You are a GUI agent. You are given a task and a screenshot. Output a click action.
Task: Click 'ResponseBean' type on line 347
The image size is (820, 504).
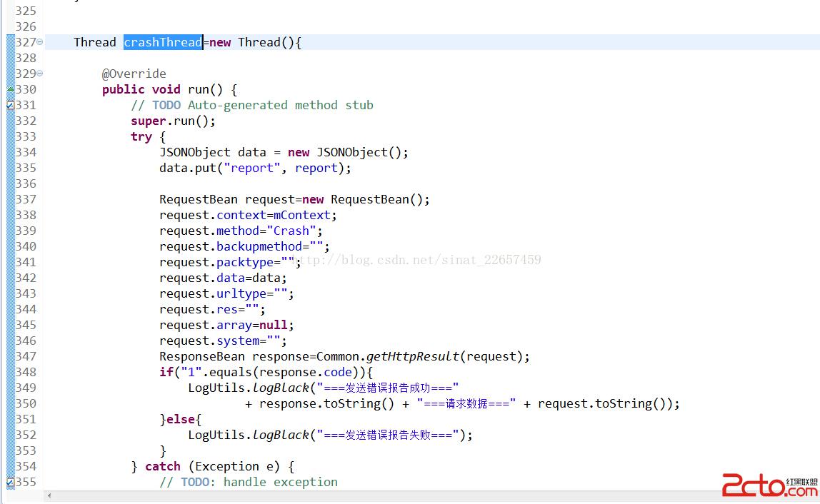click(202, 356)
